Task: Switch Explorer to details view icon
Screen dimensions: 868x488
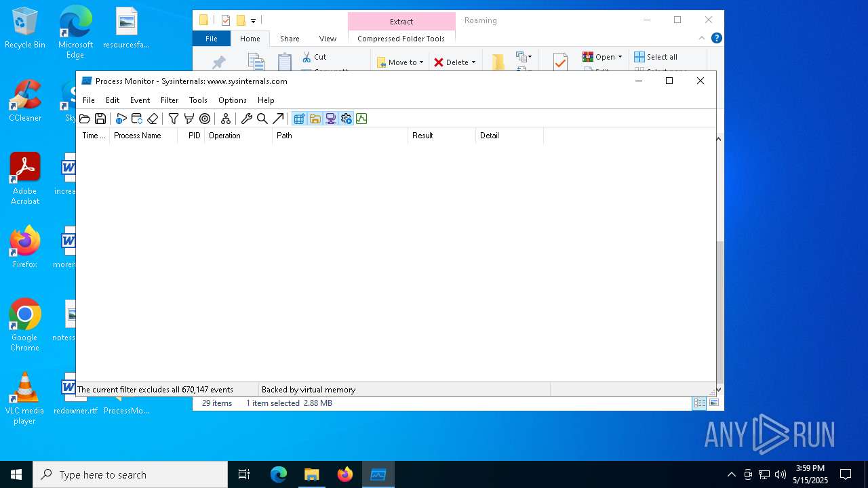Action: pyautogui.click(x=699, y=403)
